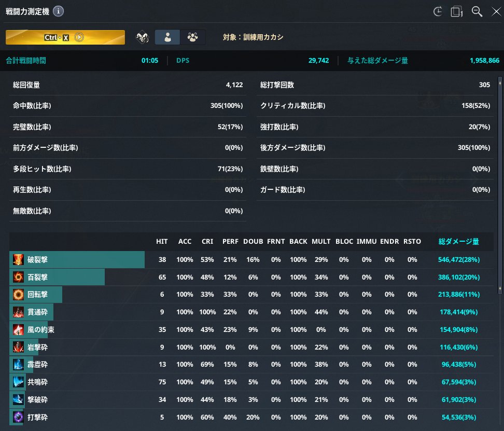Click the 回転撃 skill icon
The image size is (504, 431).
click(18, 295)
